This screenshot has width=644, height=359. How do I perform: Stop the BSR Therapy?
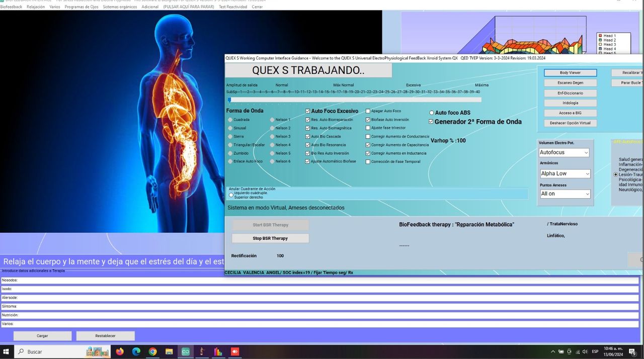point(270,238)
